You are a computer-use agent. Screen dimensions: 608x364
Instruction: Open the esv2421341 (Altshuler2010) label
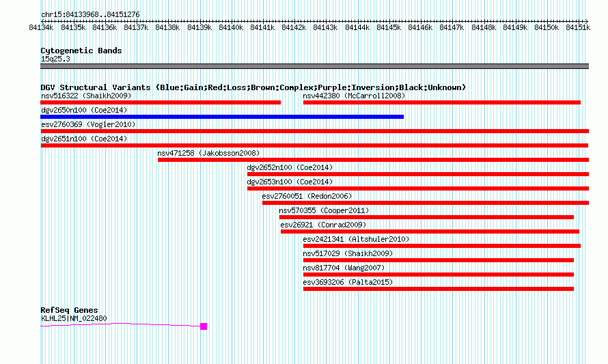[x=356, y=239]
